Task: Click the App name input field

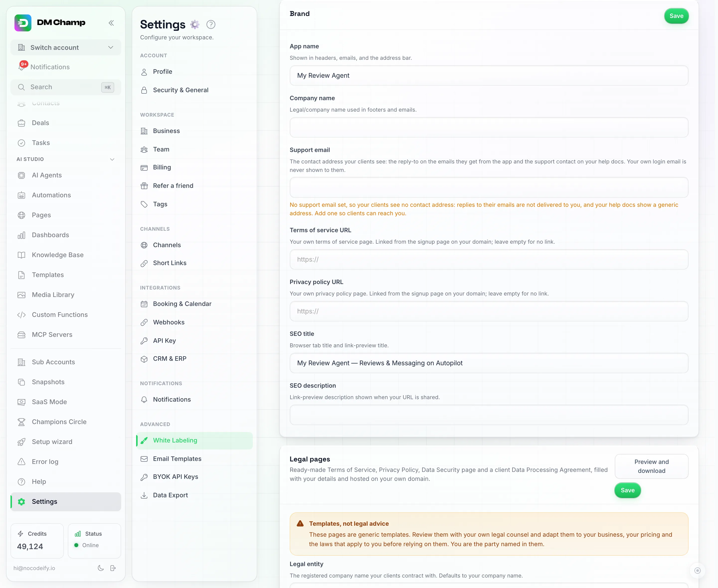Action: pyautogui.click(x=489, y=75)
